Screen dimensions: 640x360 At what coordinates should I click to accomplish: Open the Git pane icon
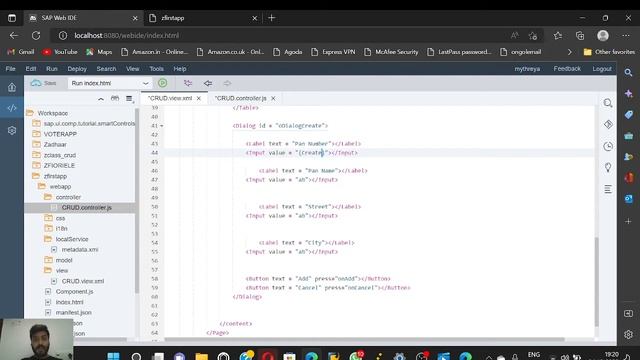[x=608, y=124]
